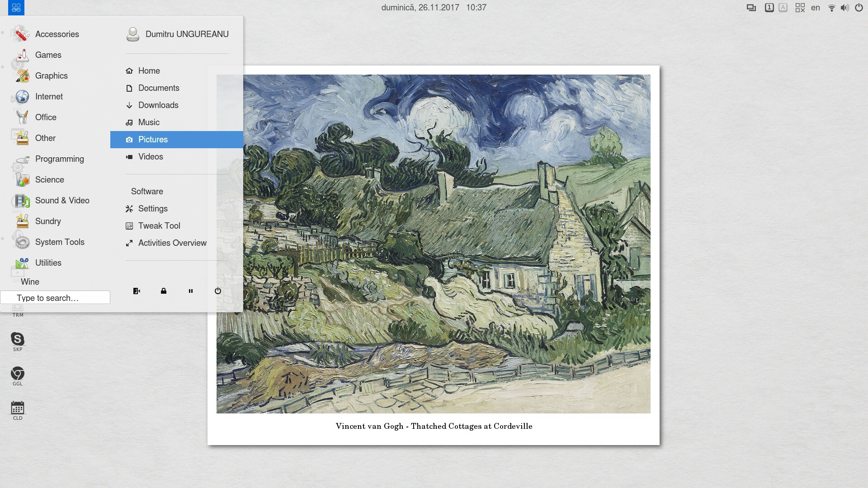Click the power off icon in menu
The image size is (868, 488).
pos(218,291)
